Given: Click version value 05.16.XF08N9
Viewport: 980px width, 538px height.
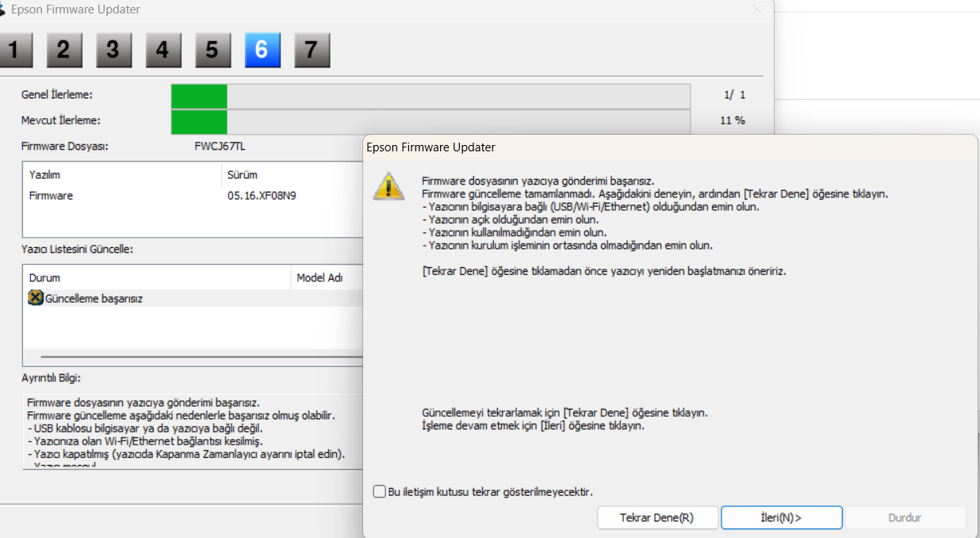Looking at the screenshot, I should (x=262, y=195).
